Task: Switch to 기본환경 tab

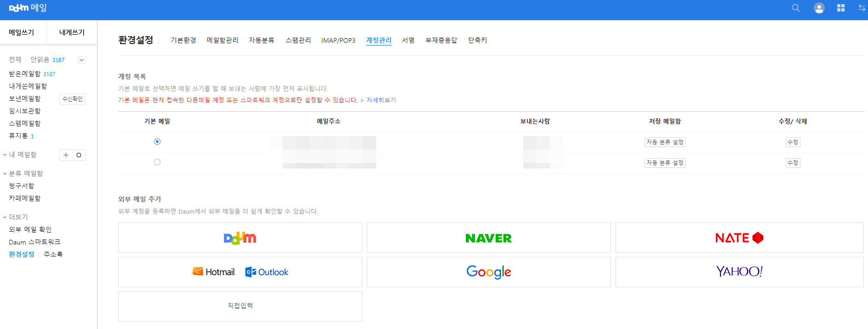Action: click(183, 40)
